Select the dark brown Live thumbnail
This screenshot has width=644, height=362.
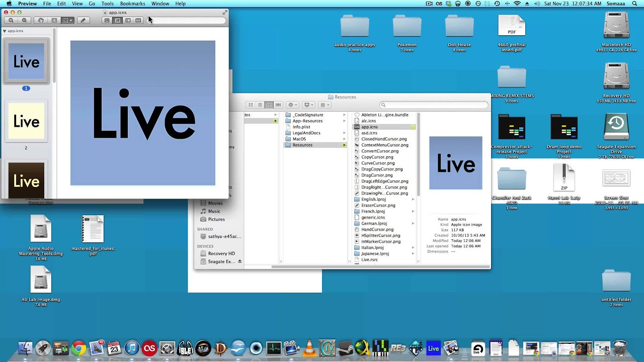[26, 180]
